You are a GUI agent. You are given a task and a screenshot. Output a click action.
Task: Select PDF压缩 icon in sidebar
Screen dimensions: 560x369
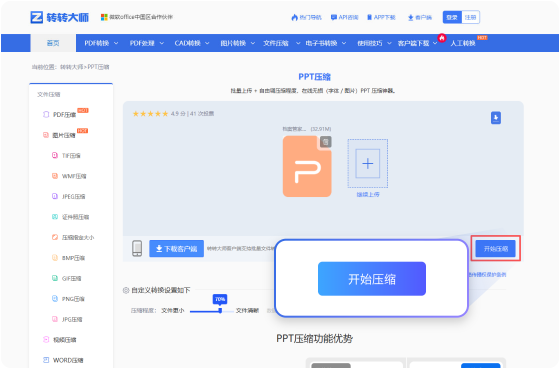[x=46, y=114]
